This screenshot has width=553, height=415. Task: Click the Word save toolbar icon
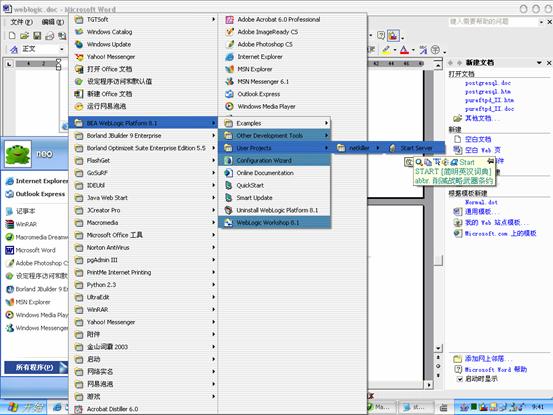(37, 36)
